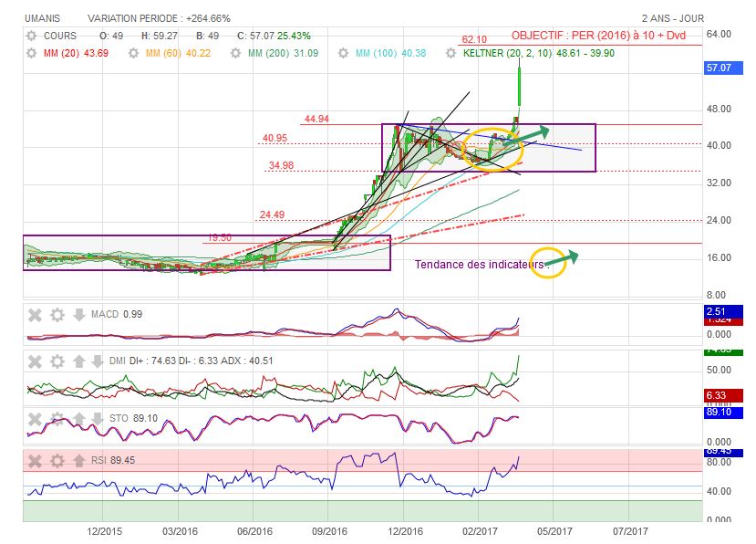
Task: Click the 40.95 level label
Action: tap(274, 138)
